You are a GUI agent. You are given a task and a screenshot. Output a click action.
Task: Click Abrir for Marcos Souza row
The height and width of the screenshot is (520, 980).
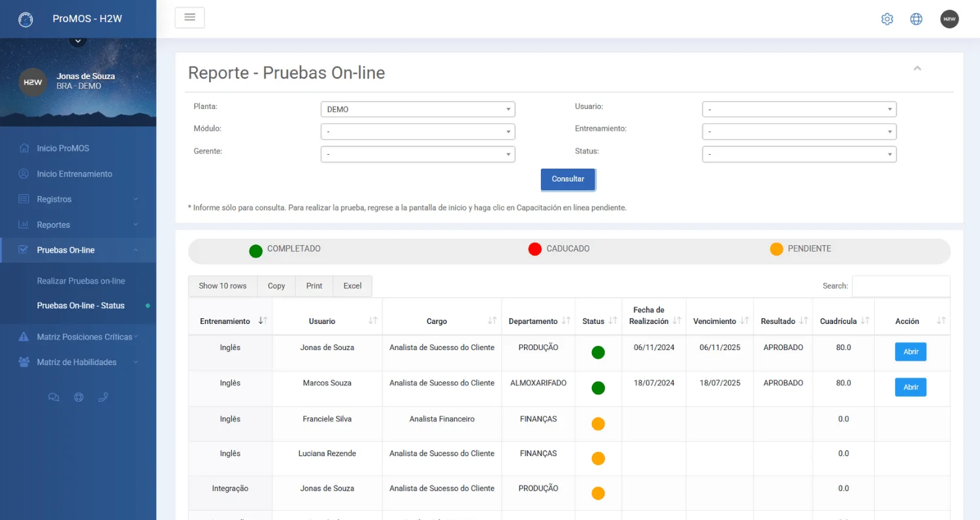911,387
